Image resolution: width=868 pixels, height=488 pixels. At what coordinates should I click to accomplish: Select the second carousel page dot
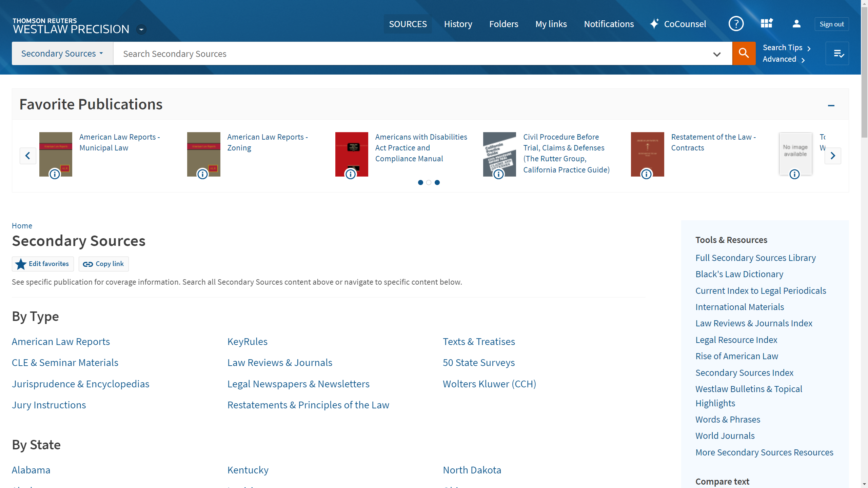429,182
